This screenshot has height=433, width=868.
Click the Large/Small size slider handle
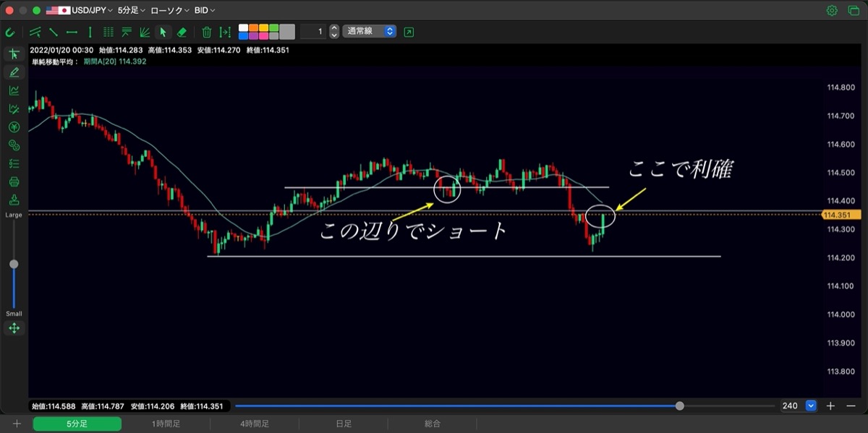pos(14,264)
